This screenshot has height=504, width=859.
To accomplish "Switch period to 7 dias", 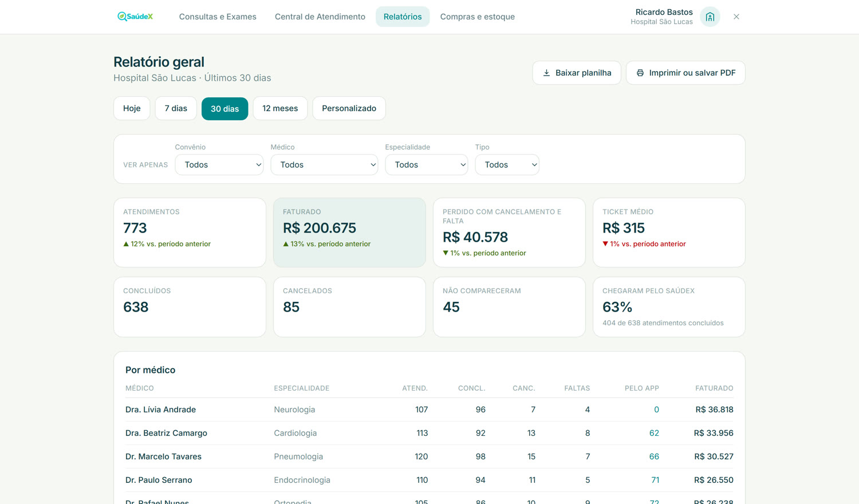I will tap(176, 108).
